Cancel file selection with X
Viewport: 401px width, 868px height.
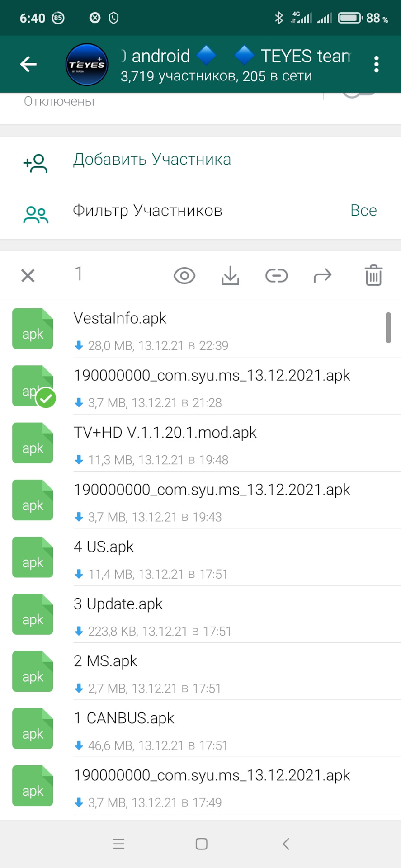click(x=28, y=275)
